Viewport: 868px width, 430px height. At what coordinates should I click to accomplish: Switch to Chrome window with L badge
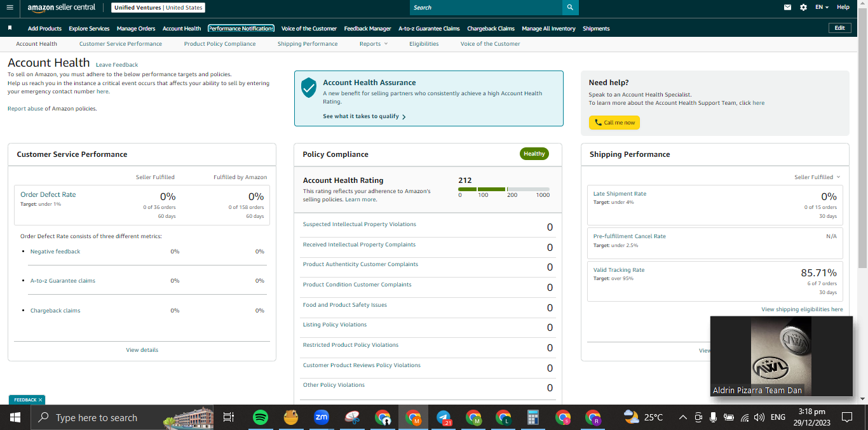[x=503, y=417]
